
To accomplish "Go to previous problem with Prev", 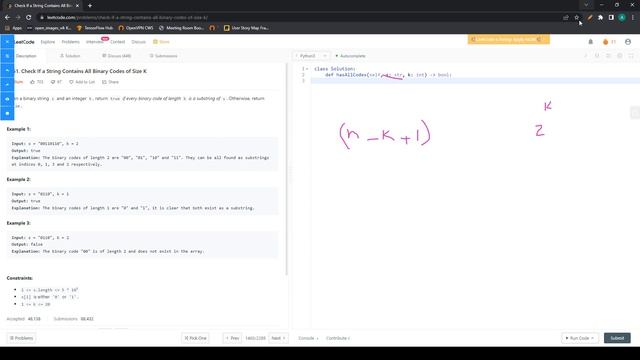I will point(233,338).
